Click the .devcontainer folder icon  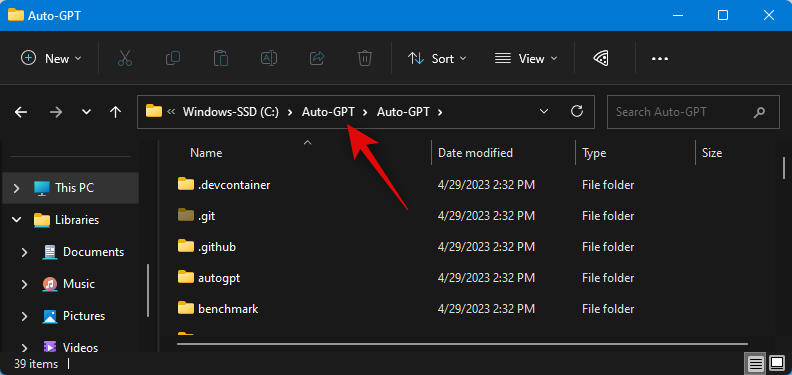[x=186, y=184]
